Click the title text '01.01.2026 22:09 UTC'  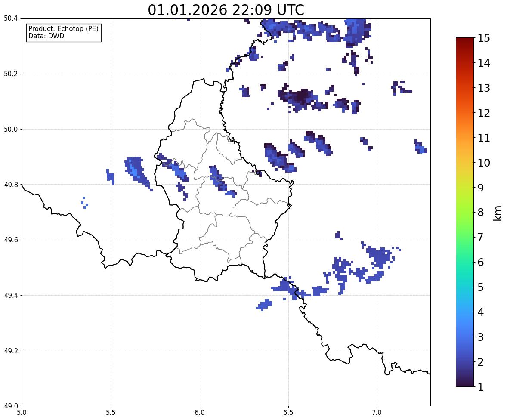coord(226,10)
